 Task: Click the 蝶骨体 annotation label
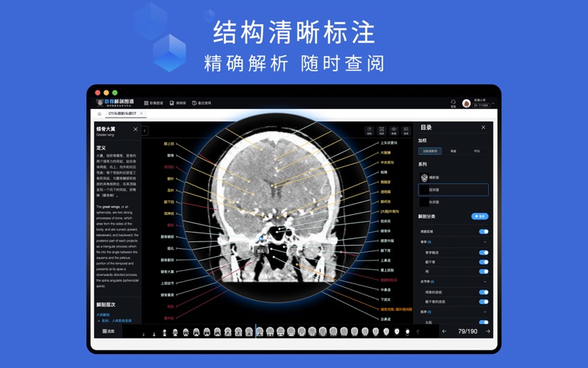pyautogui.click(x=385, y=231)
